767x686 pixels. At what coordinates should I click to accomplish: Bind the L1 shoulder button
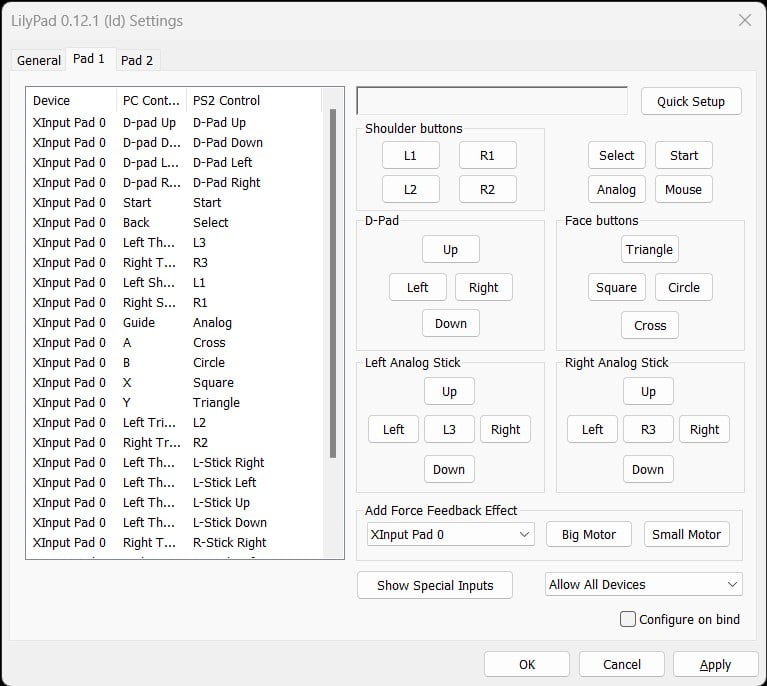(x=410, y=156)
